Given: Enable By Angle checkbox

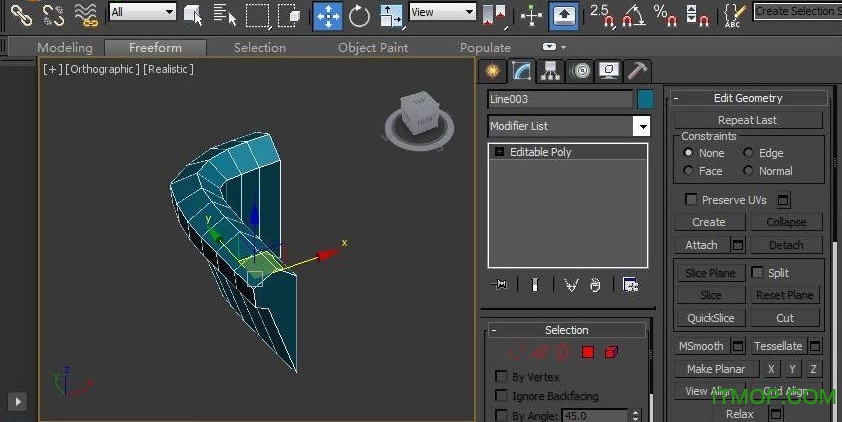Looking at the screenshot, I should (x=501, y=415).
